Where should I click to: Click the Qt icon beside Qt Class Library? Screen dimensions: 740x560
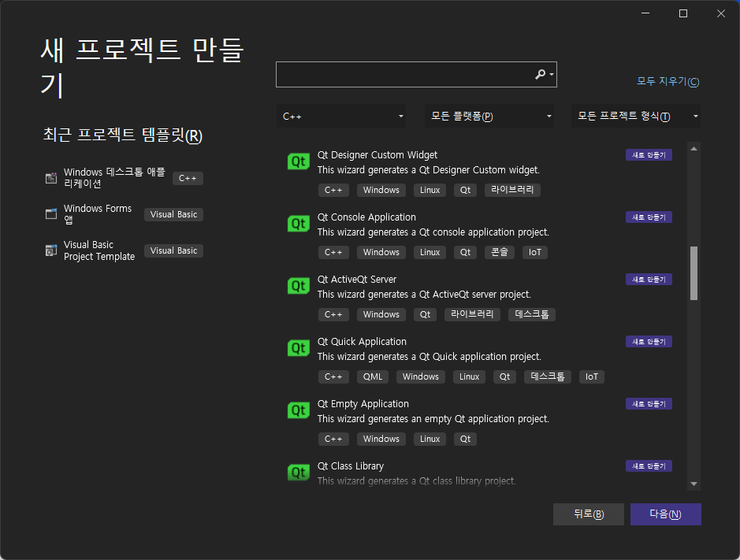tap(298, 473)
